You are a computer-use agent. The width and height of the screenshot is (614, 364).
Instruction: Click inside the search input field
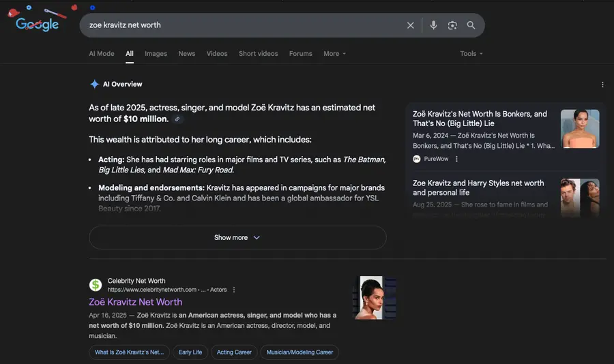239,25
